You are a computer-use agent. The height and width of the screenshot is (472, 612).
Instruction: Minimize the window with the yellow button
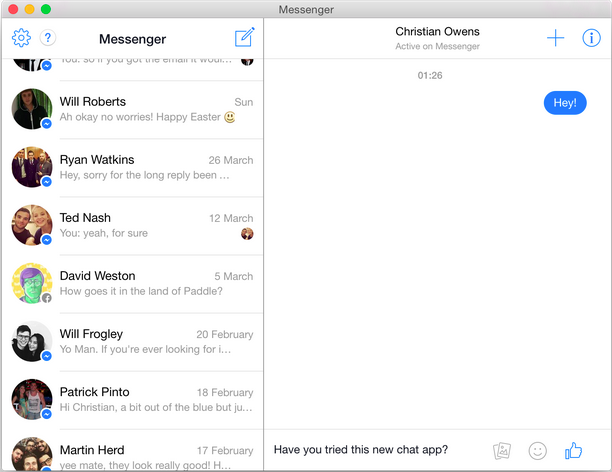(30, 9)
